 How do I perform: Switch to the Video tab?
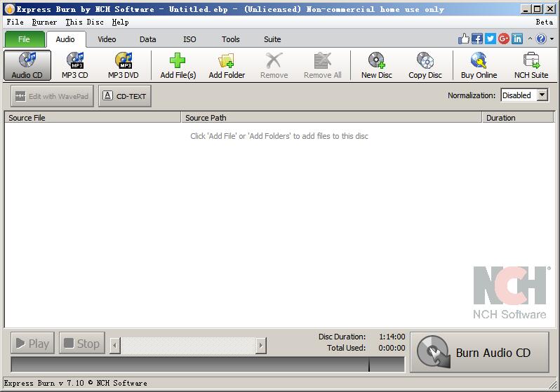[107, 39]
